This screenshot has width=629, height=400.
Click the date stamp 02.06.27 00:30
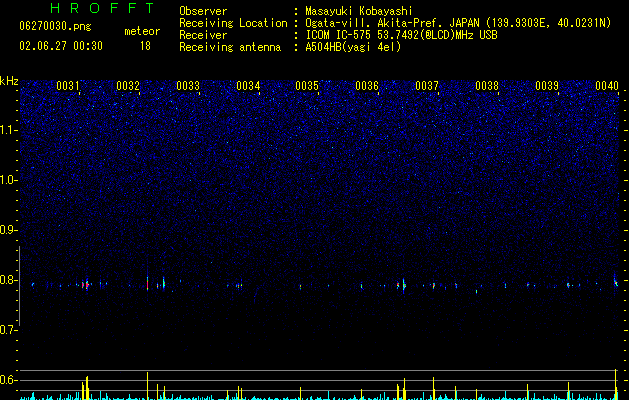(61, 46)
